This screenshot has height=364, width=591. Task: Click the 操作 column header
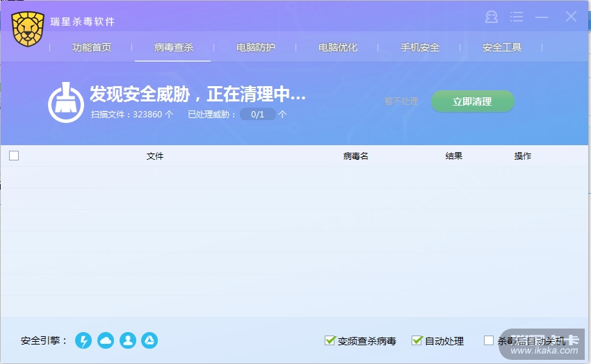click(523, 156)
